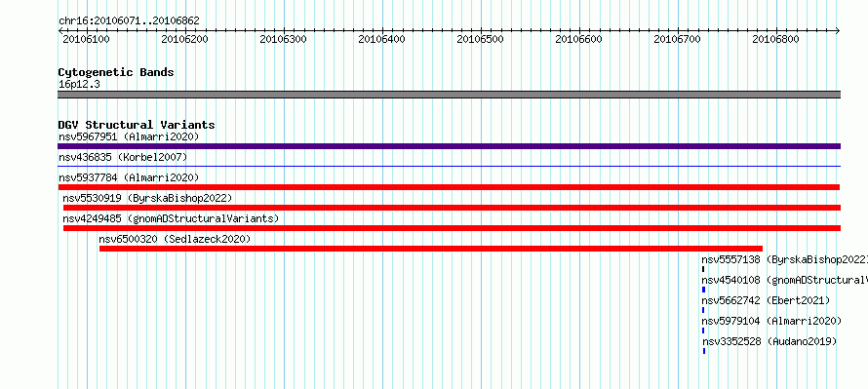Click the blue nsv5662742 variant marker
This screenshot has width=868, height=389.
tap(703, 310)
